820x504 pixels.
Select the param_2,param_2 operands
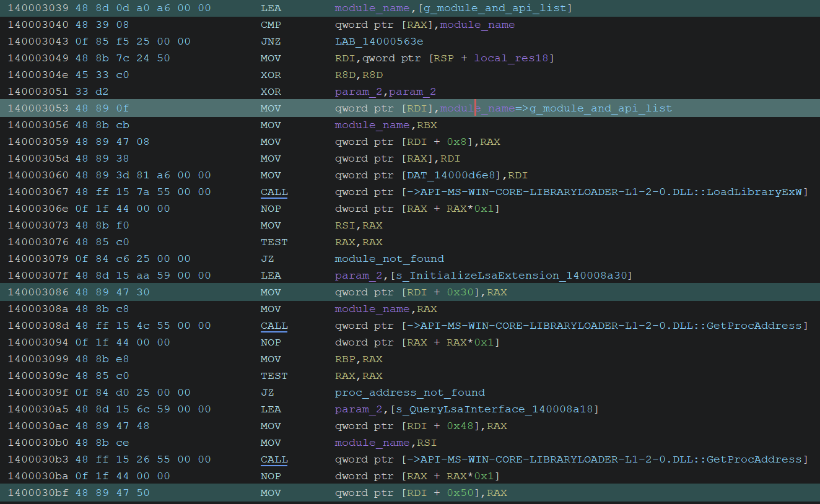coord(386,92)
